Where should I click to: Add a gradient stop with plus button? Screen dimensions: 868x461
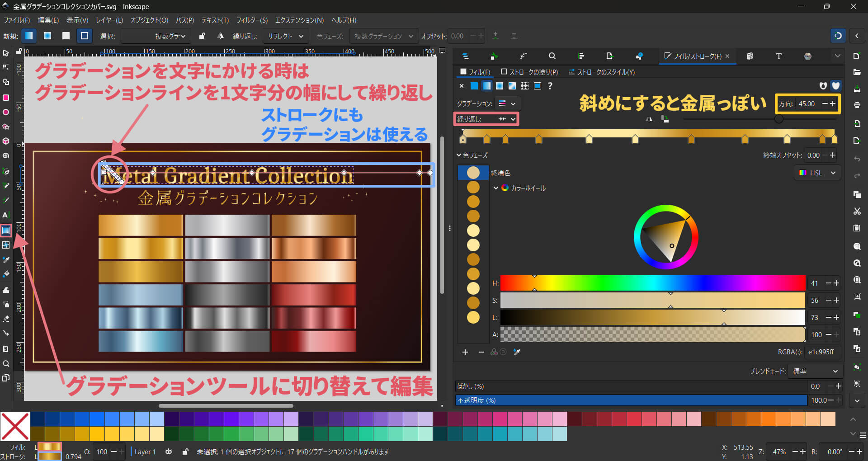point(465,352)
